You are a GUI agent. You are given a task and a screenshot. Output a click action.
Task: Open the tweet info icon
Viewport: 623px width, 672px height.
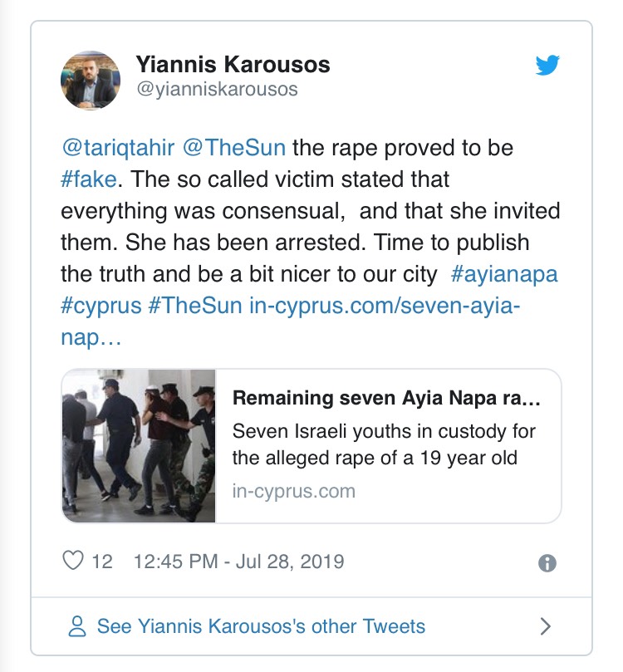[x=547, y=563]
